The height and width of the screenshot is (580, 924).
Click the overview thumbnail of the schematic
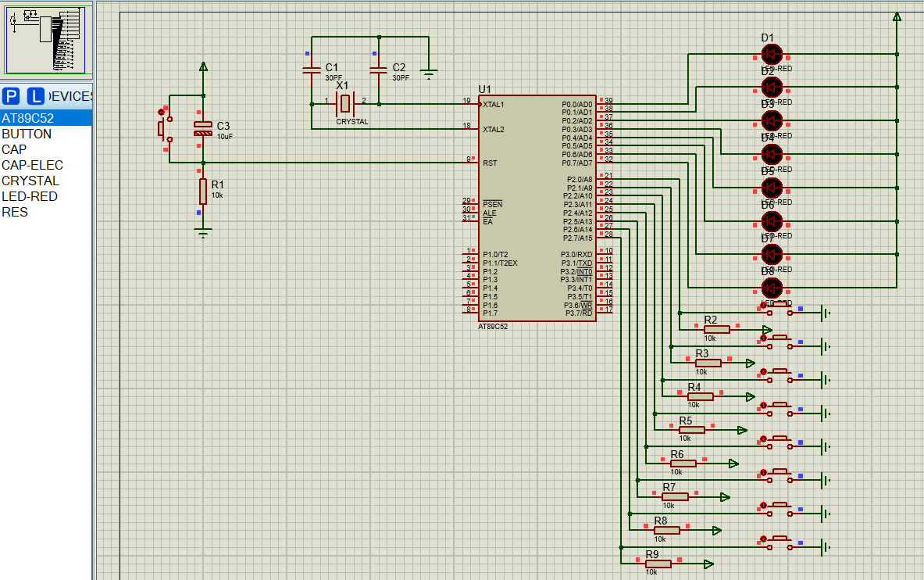click(46, 40)
